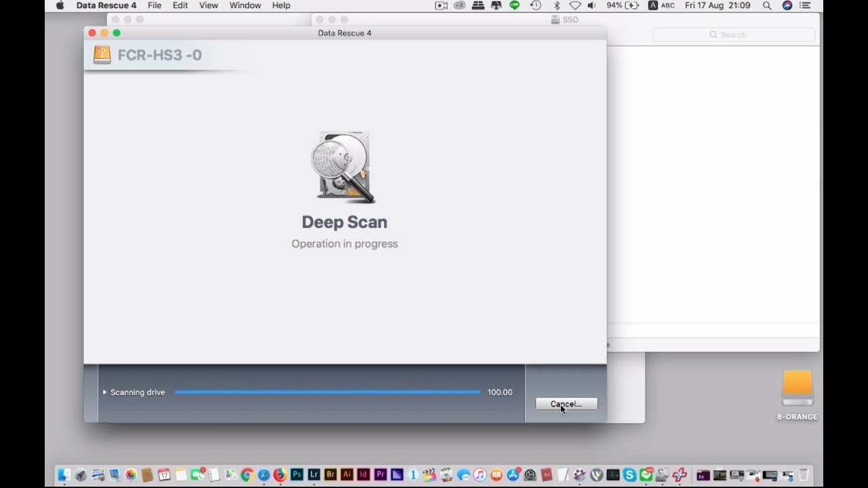Click the 94% battery status indicator

click(623, 5)
